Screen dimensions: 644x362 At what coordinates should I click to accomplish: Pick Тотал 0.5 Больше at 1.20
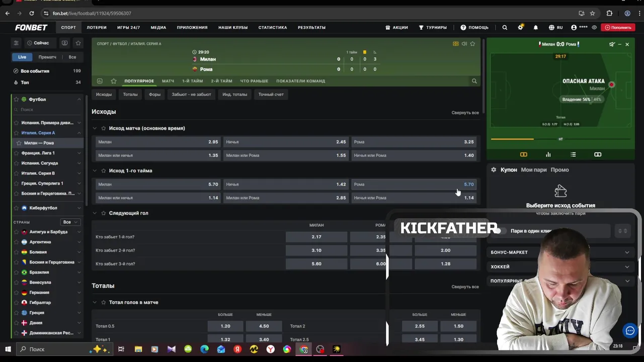(225, 326)
